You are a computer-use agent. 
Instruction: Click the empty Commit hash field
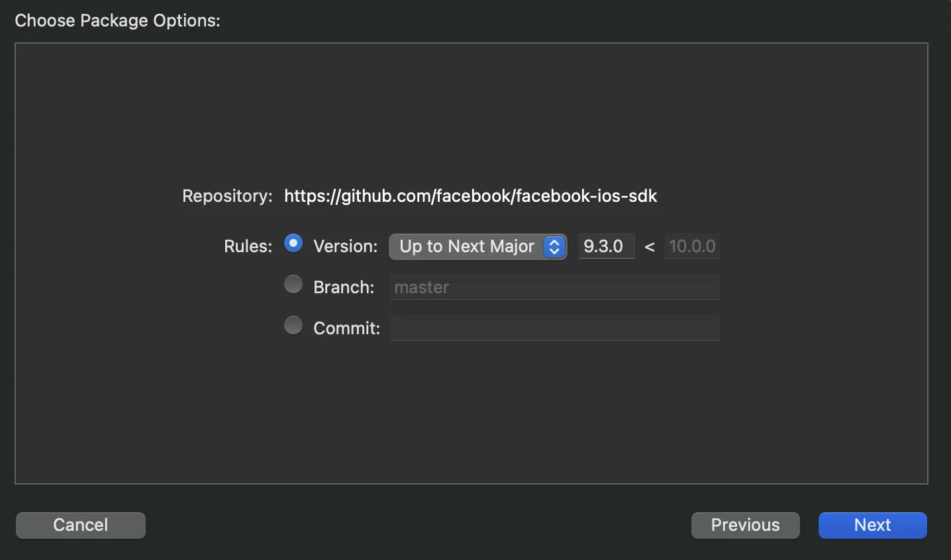coord(555,328)
